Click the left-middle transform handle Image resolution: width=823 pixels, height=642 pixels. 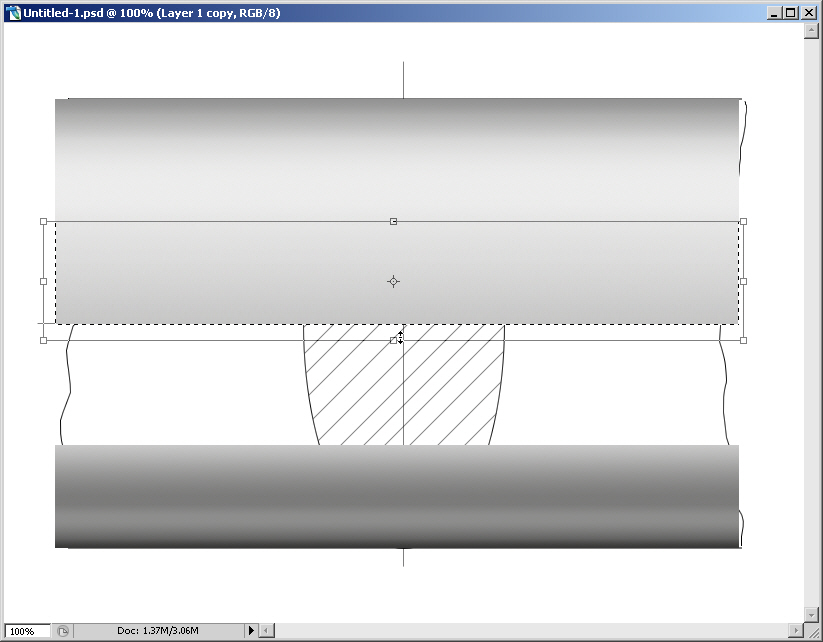click(44, 281)
